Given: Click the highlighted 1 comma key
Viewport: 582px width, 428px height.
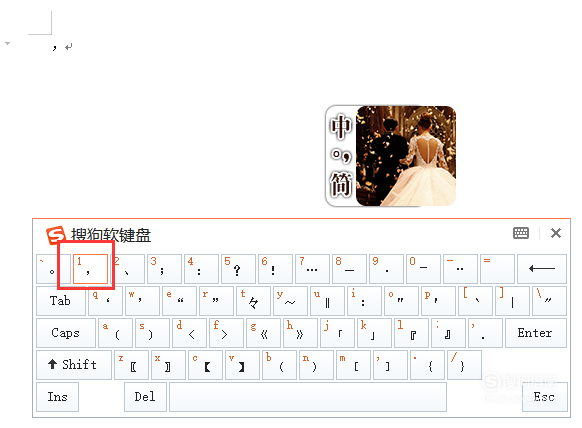Looking at the screenshot, I should tap(90, 269).
